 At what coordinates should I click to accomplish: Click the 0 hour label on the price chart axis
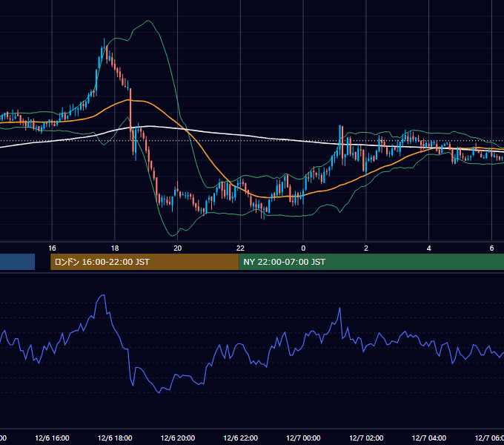(x=303, y=248)
